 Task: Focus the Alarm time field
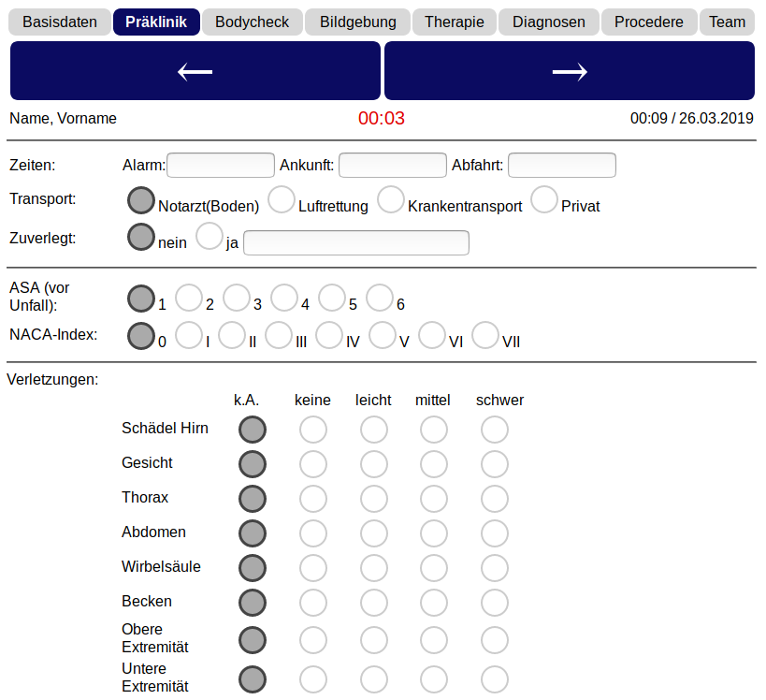[221, 166]
